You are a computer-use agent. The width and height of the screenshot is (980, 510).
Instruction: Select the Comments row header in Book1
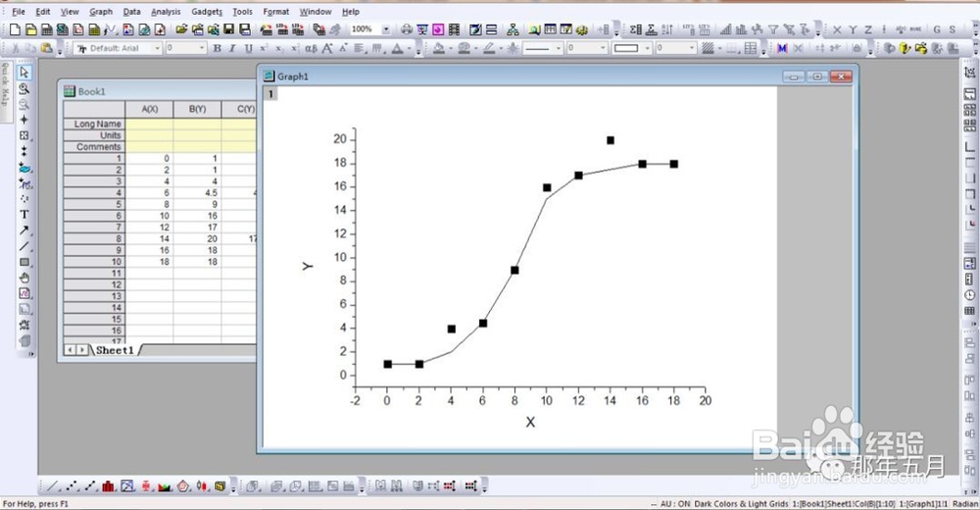94,147
